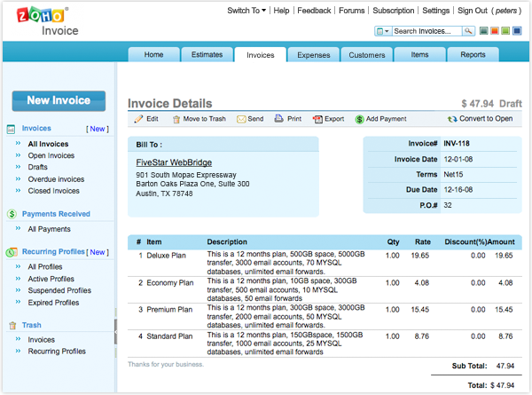
Task: Open the search filter dropdown
Action: [383, 31]
